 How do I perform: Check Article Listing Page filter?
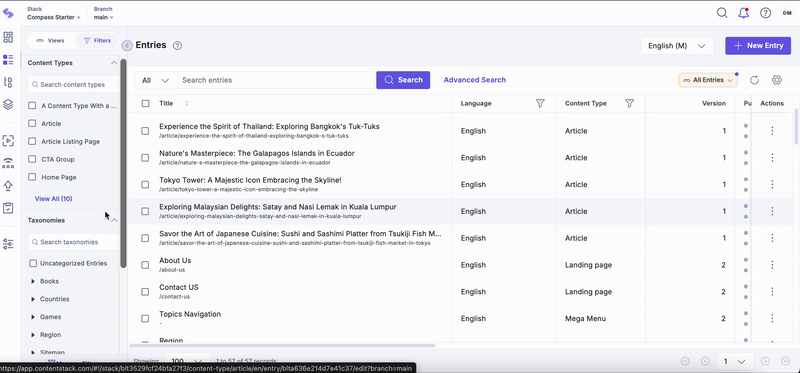pos(32,141)
